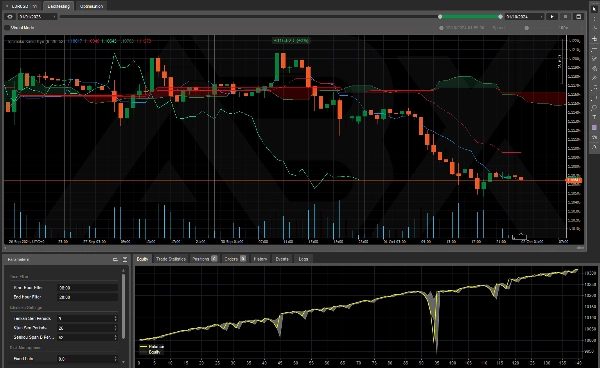600x368 pixels.
Task: Select the ellipse shape drawing tool
Action: point(594,107)
